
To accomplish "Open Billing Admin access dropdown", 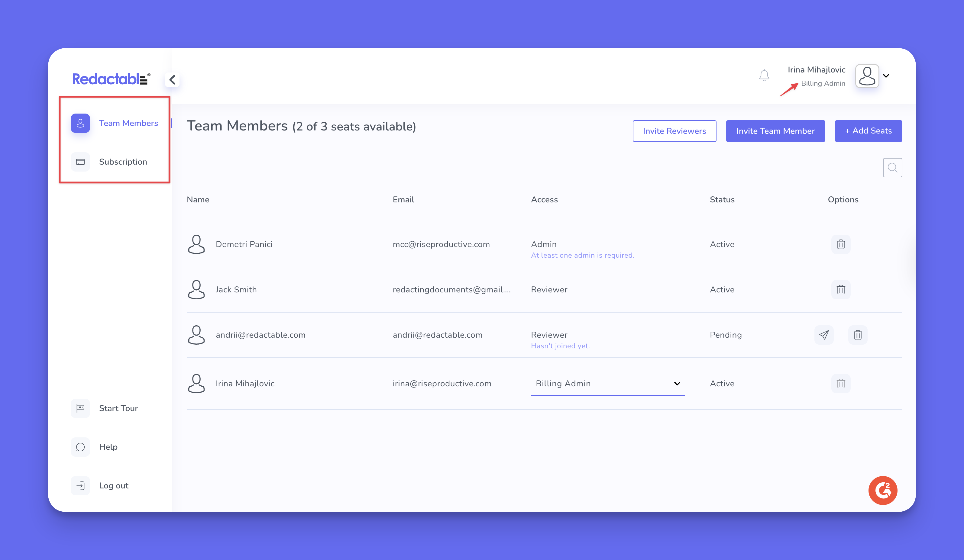I will pos(607,383).
